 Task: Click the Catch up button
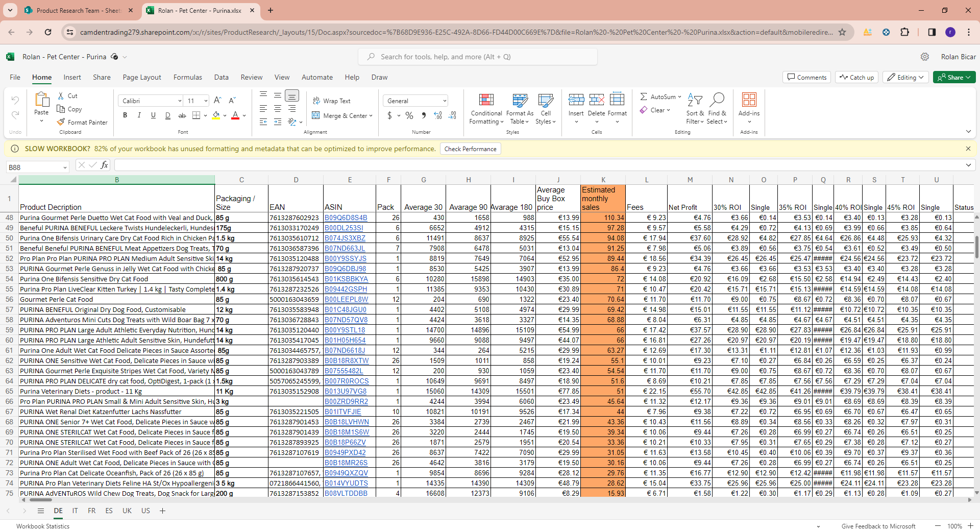[857, 77]
